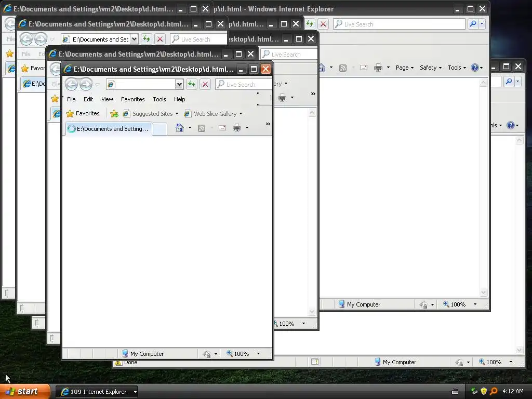Click the Home icon in the front window toolbar
532x399 pixels.
(179, 128)
